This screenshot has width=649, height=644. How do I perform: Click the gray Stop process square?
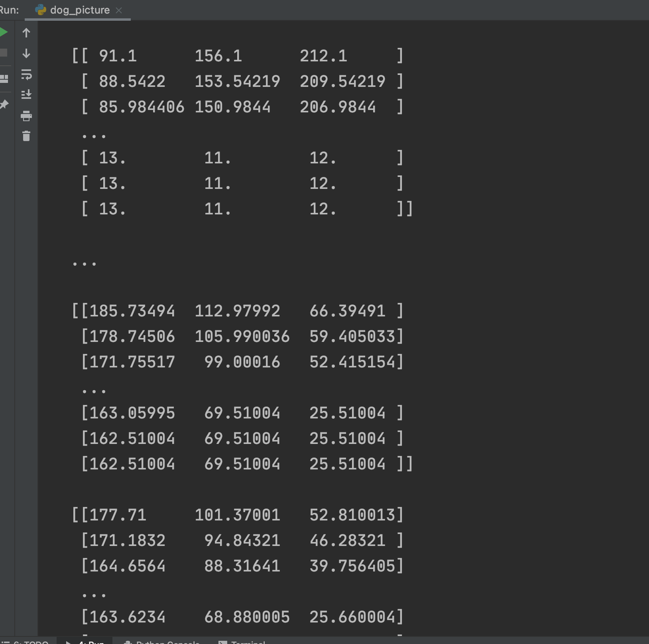click(x=3, y=53)
